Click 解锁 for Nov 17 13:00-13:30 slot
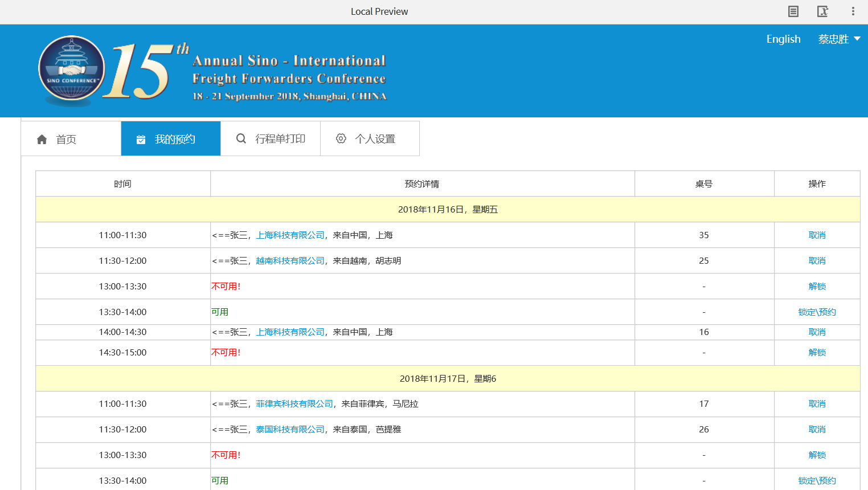The image size is (868, 490). point(817,455)
